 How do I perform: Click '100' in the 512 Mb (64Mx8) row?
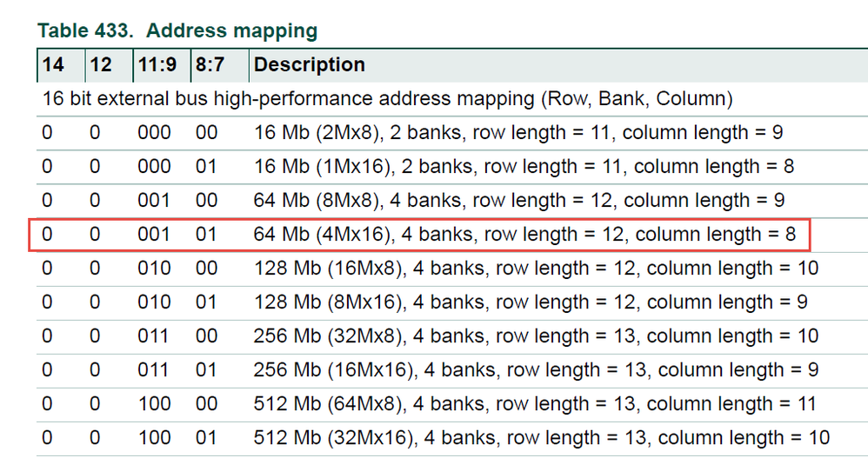tap(154, 404)
